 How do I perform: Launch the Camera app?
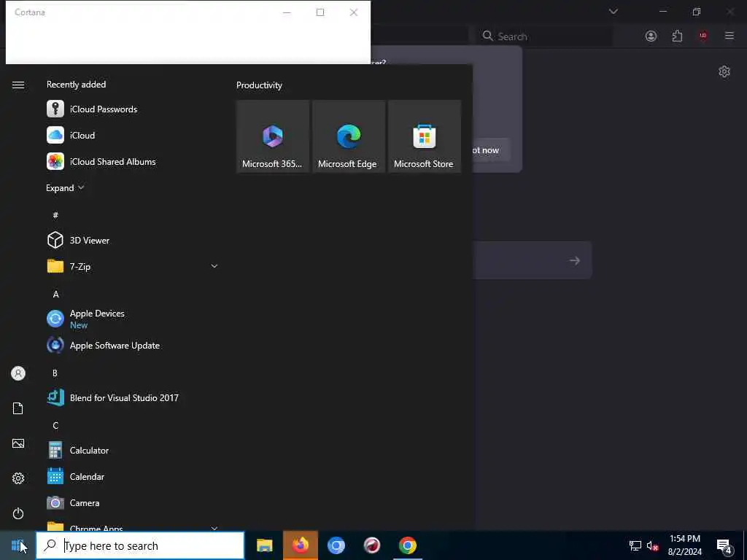tap(133, 502)
